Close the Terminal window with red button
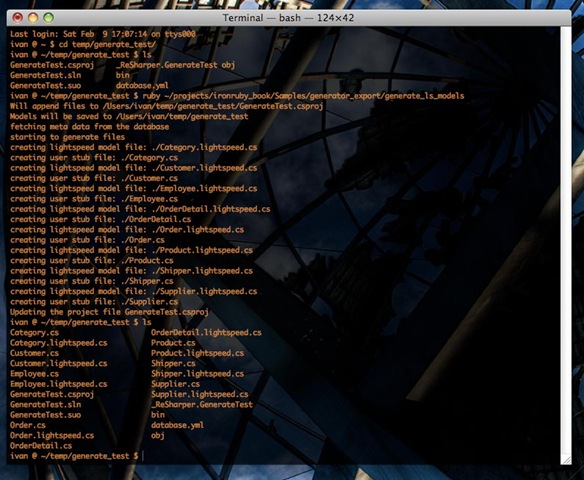This screenshot has height=480, width=584. (x=17, y=18)
